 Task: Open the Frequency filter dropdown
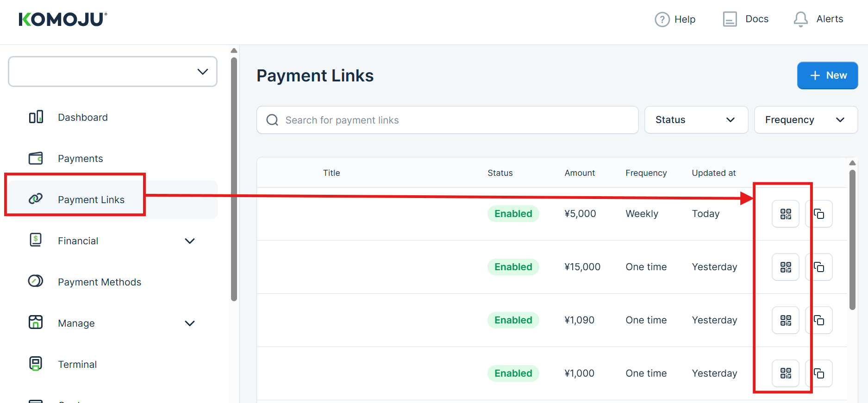(806, 120)
